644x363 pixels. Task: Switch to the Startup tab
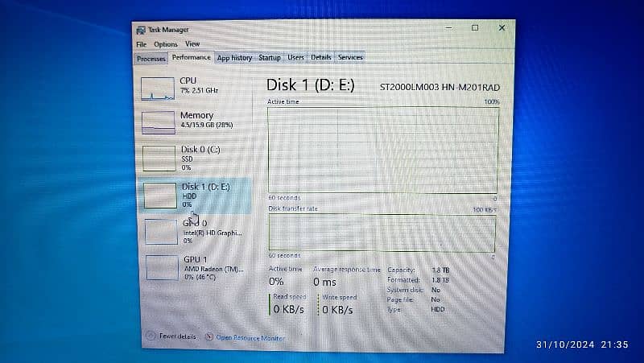coord(270,58)
